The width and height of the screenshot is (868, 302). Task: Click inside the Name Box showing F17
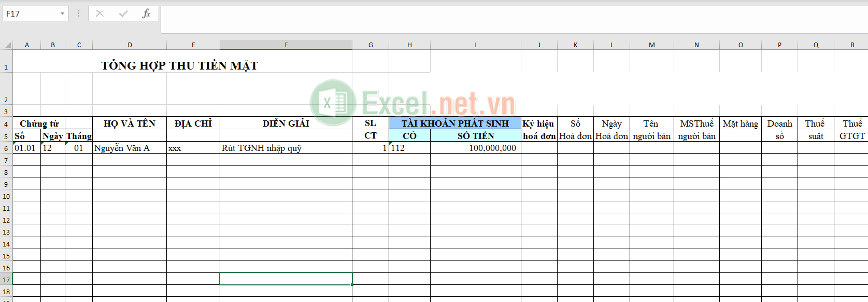coord(30,13)
